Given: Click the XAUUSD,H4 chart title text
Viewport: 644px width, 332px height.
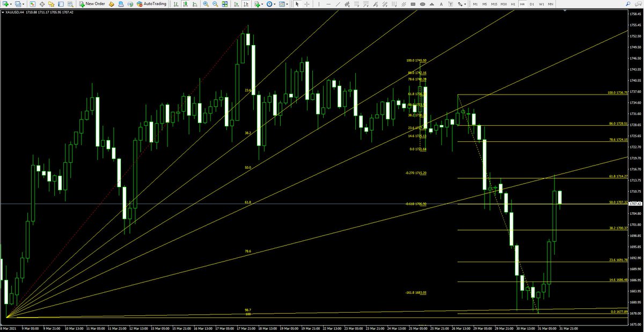Looking at the screenshot, I should tap(13, 12).
